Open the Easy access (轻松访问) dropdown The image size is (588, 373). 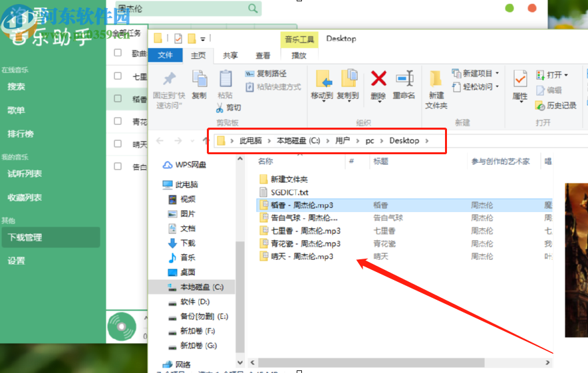(x=476, y=87)
